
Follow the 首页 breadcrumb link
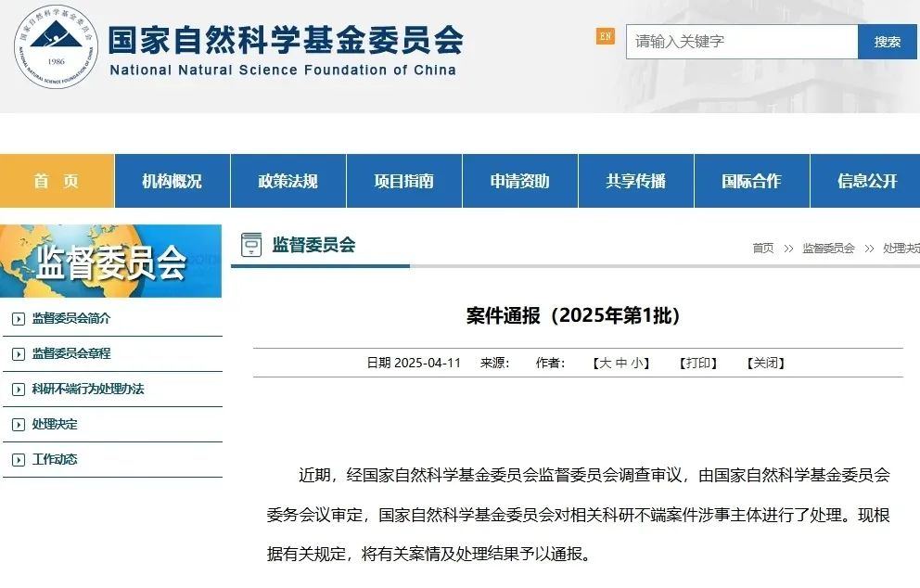762,249
